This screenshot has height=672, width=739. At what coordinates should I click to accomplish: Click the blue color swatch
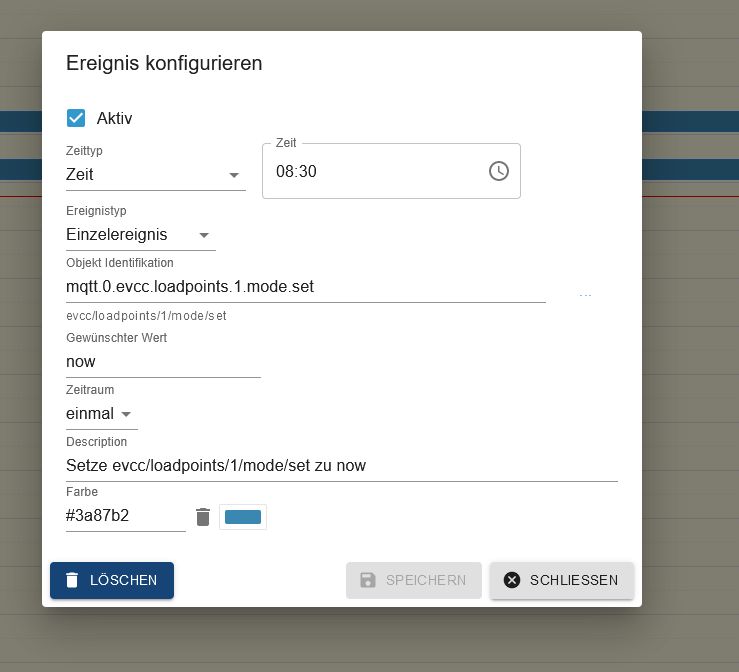(243, 517)
